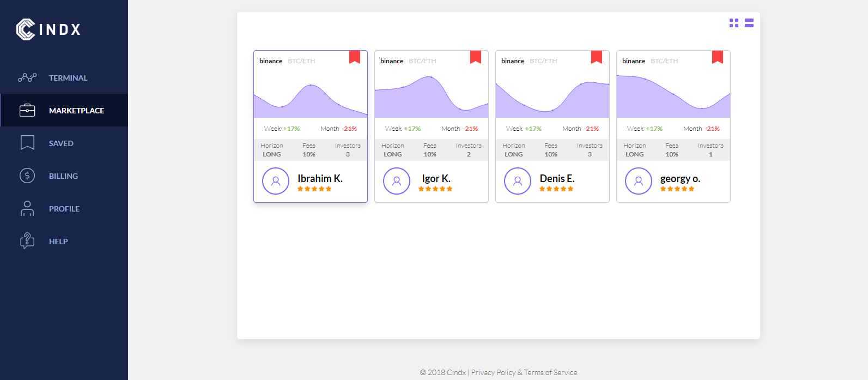The width and height of the screenshot is (868, 380).
Task: Toggle the red bookmark on Ibrahim K.'s card
Action: (x=355, y=57)
